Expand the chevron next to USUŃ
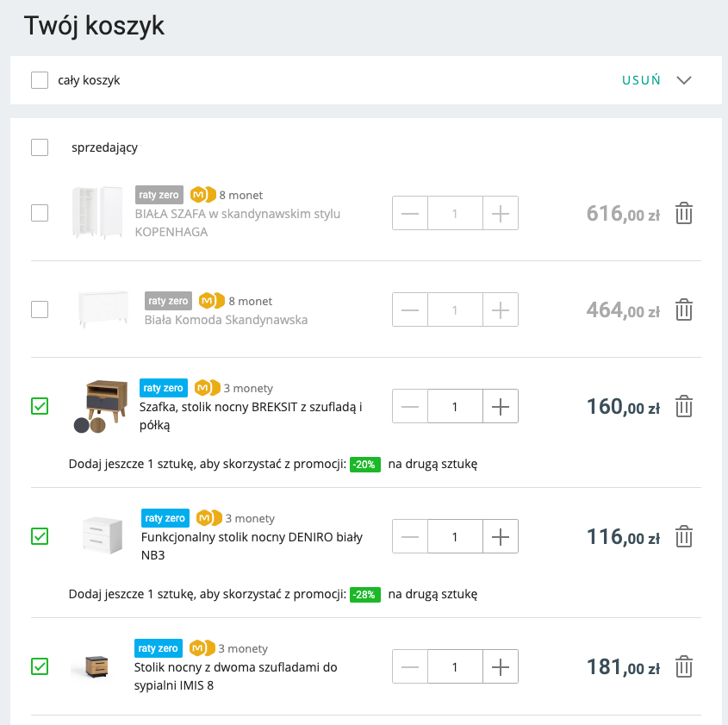 point(684,80)
